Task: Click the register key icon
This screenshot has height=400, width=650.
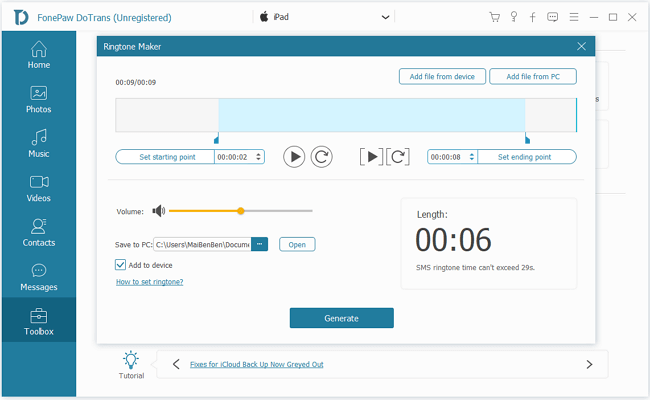Action: (513, 17)
